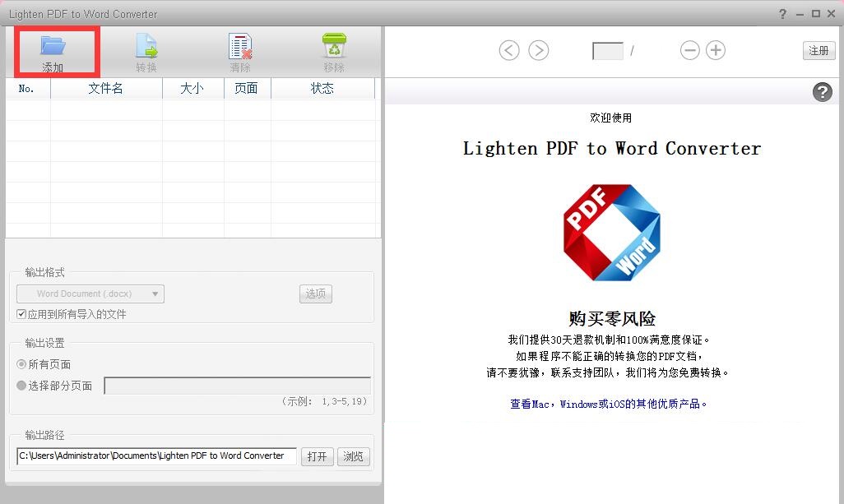
Task: Click the 打开 output folder button
Action: tap(318, 456)
